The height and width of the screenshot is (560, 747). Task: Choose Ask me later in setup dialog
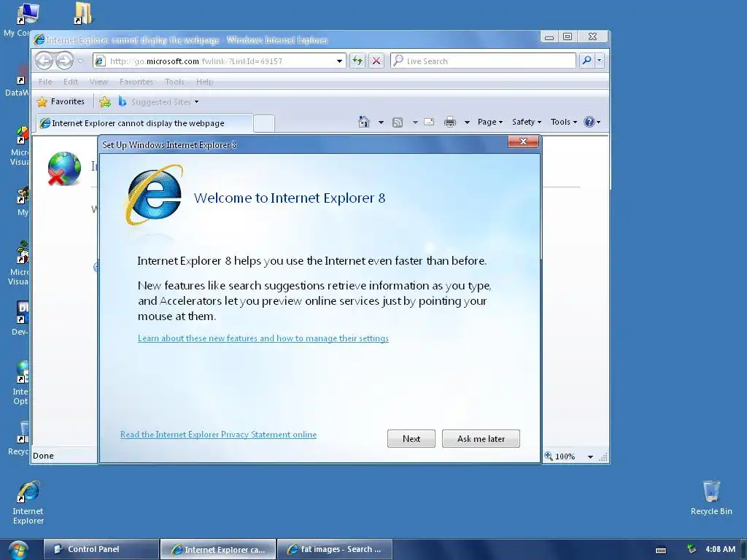pos(481,438)
